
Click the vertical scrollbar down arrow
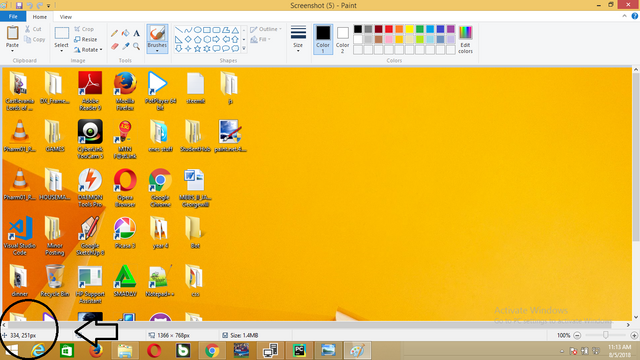coord(636,317)
